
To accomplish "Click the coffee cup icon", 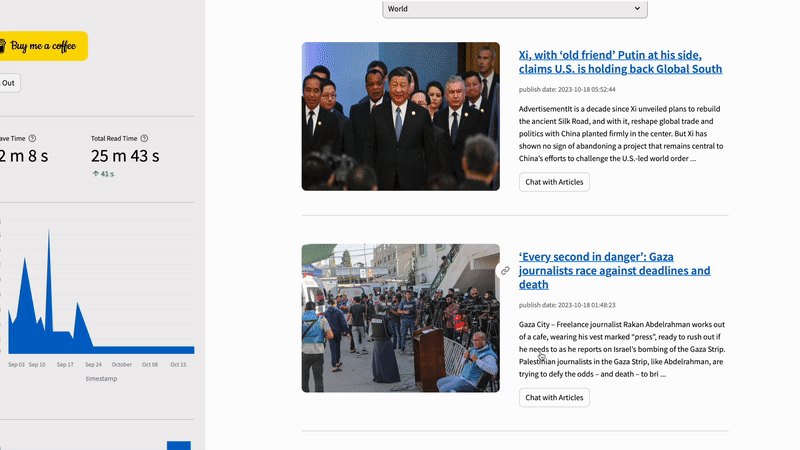I will (3, 46).
